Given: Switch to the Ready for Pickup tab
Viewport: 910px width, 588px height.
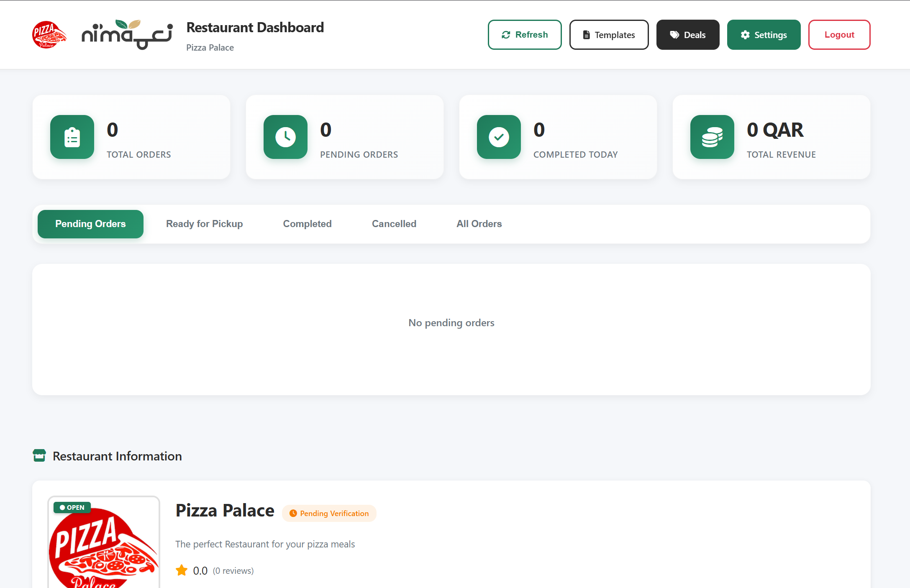Looking at the screenshot, I should coord(204,224).
